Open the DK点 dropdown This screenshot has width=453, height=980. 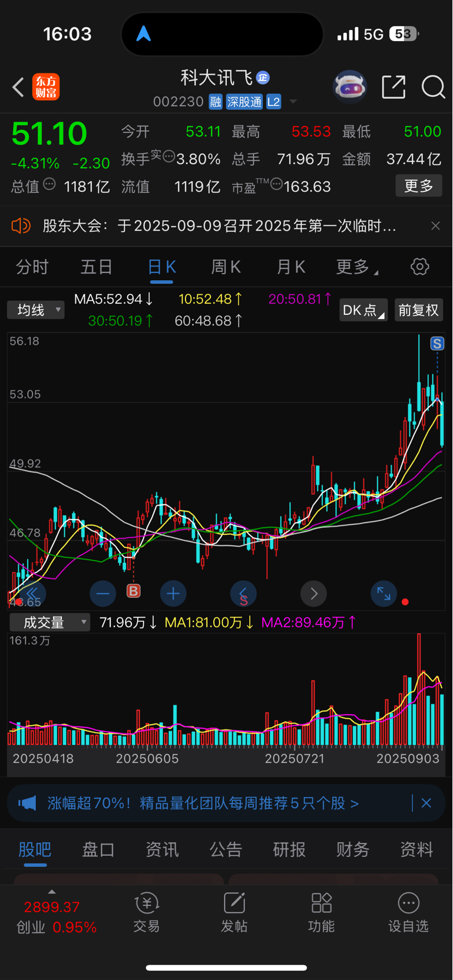[363, 310]
